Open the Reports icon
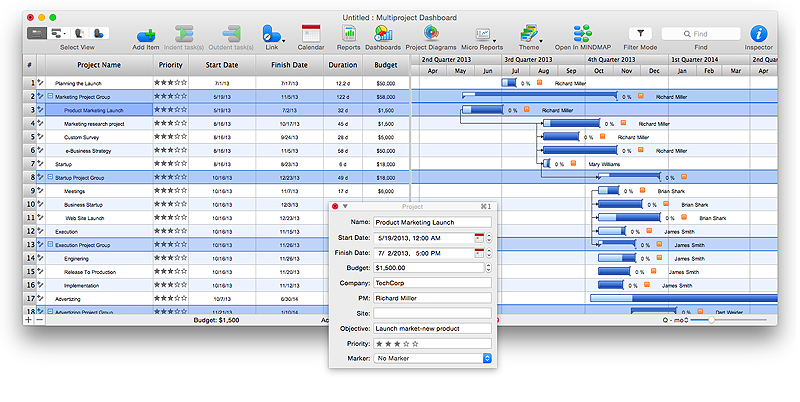The height and width of the screenshot is (402, 800). (x=348, y=34)
